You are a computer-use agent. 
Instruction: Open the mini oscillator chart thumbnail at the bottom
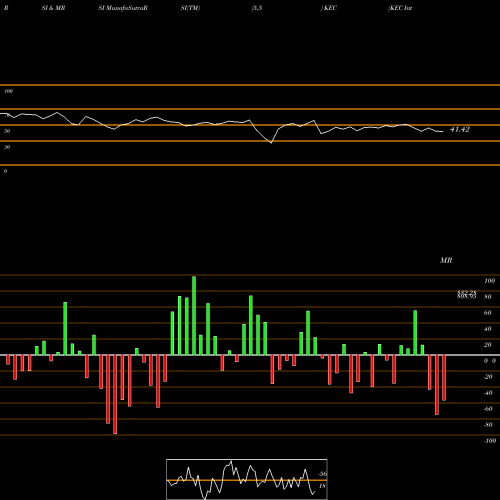[x=247, y=479]
